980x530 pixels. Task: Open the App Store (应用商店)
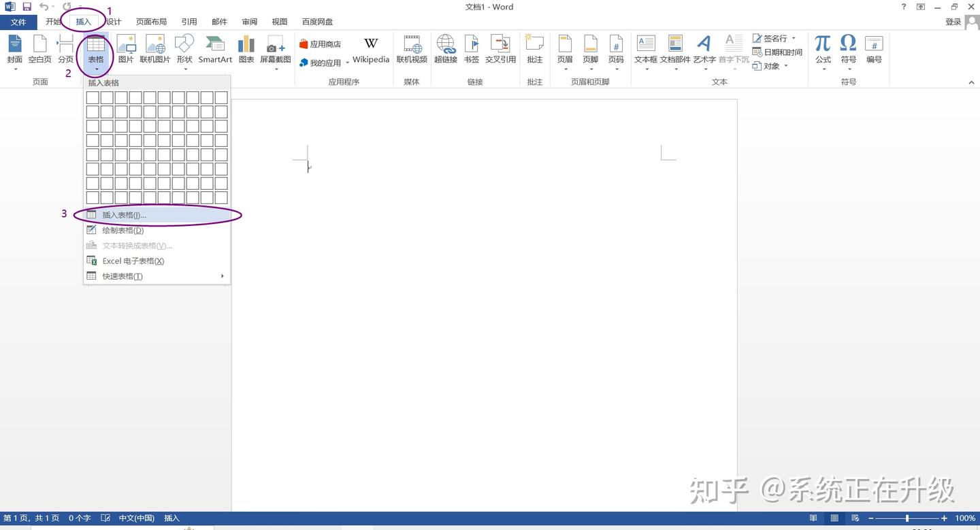pyautogui.click(x=320, y=44)
